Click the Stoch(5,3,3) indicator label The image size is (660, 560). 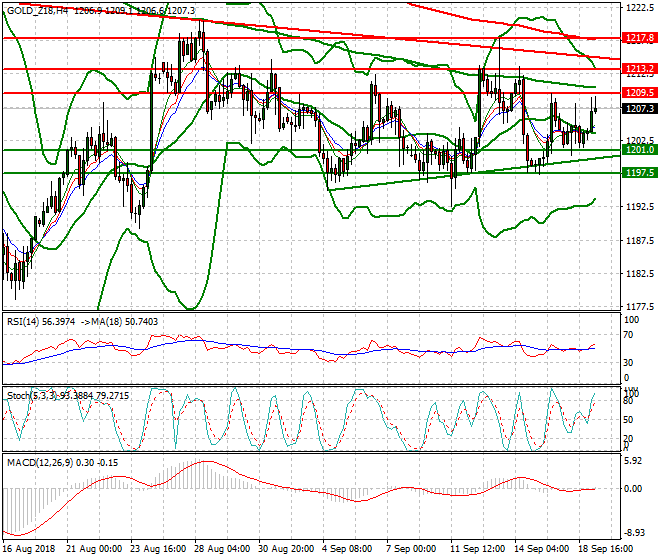(x=32, y=395)
